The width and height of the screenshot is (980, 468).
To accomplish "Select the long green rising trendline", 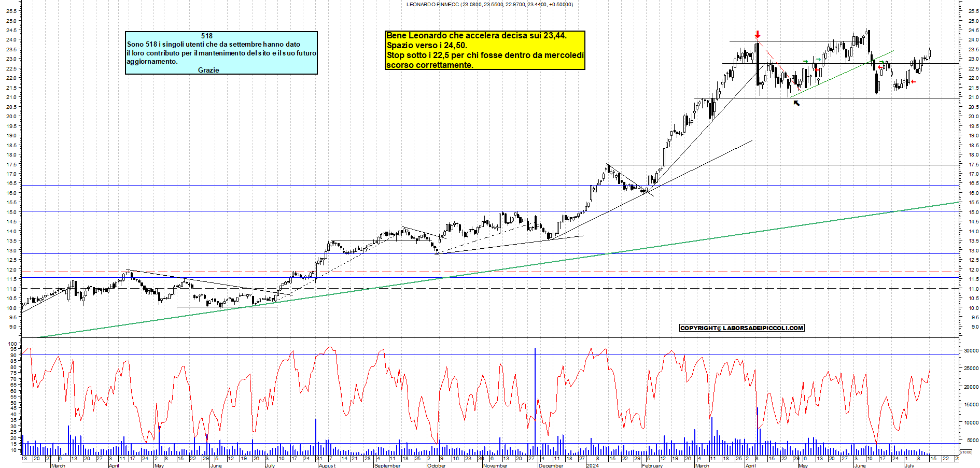I will click(x=498, y=270).
